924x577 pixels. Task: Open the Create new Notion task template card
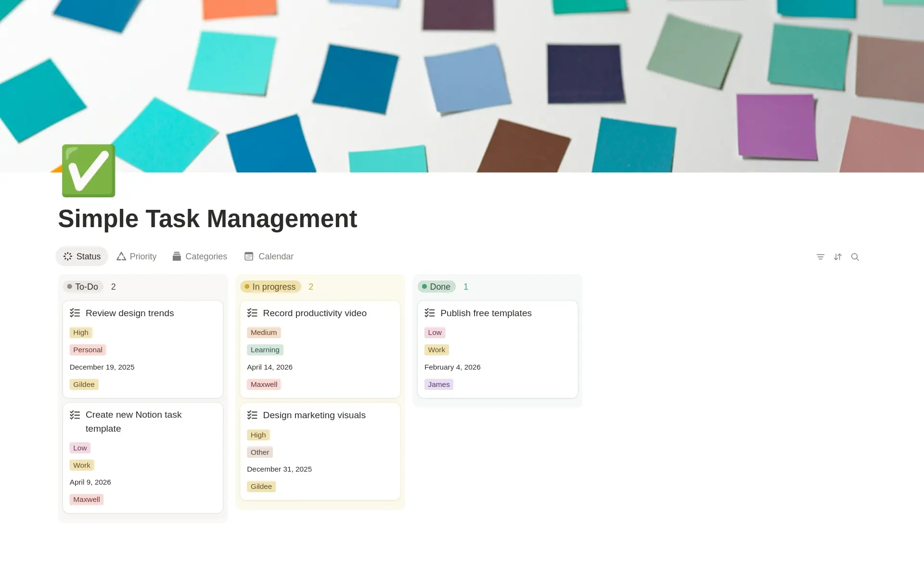point(143,458)
